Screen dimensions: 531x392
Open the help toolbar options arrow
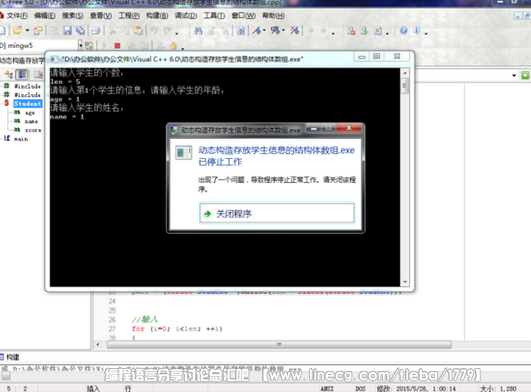(426, 33)
